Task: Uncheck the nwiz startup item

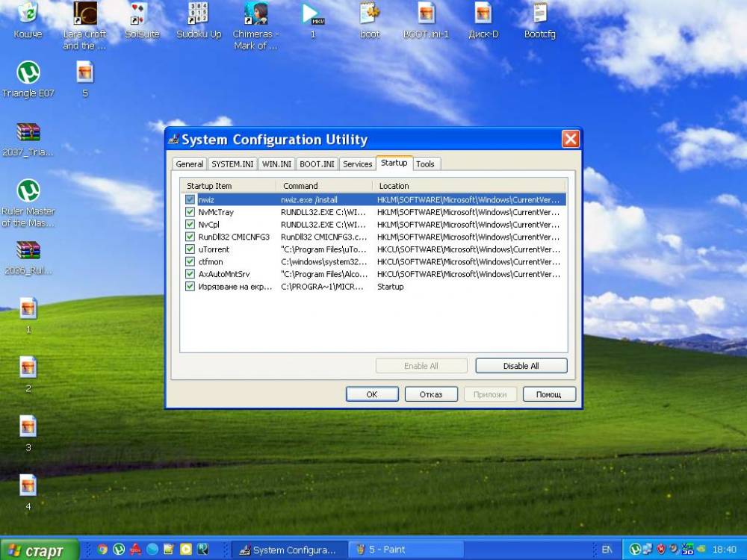Action: (190, 199)
